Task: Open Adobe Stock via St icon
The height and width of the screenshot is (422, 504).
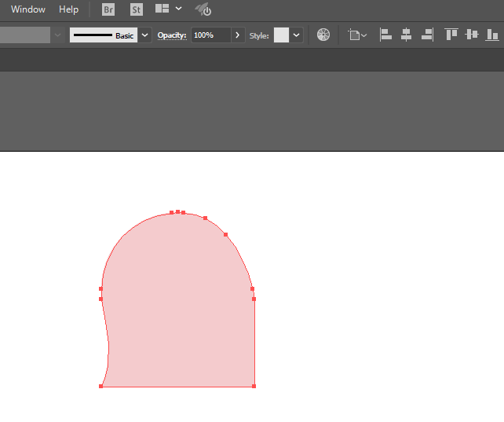Action: [136, 9]
